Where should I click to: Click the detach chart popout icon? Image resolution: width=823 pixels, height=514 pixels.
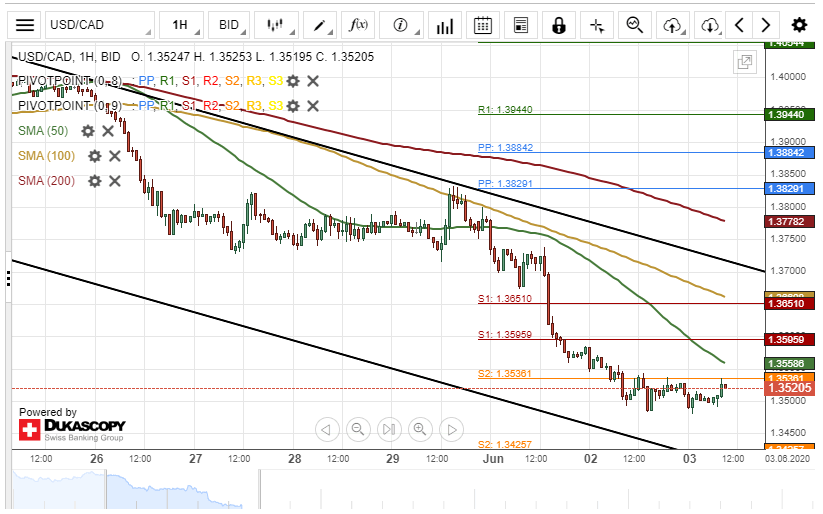745,62
